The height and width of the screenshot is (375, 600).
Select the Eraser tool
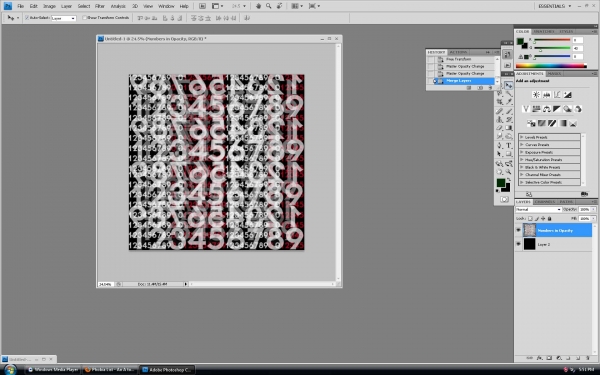click(500, 128)
